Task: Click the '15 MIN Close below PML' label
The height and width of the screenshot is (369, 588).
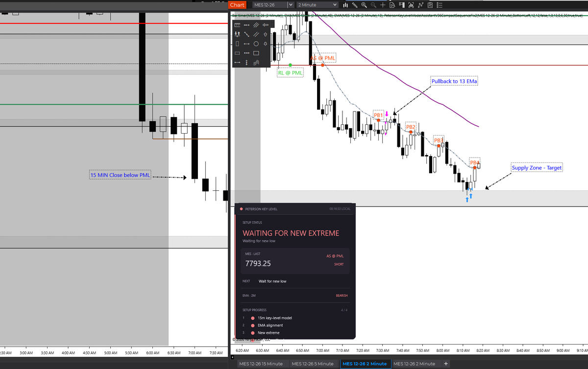Action: [120, 175]
